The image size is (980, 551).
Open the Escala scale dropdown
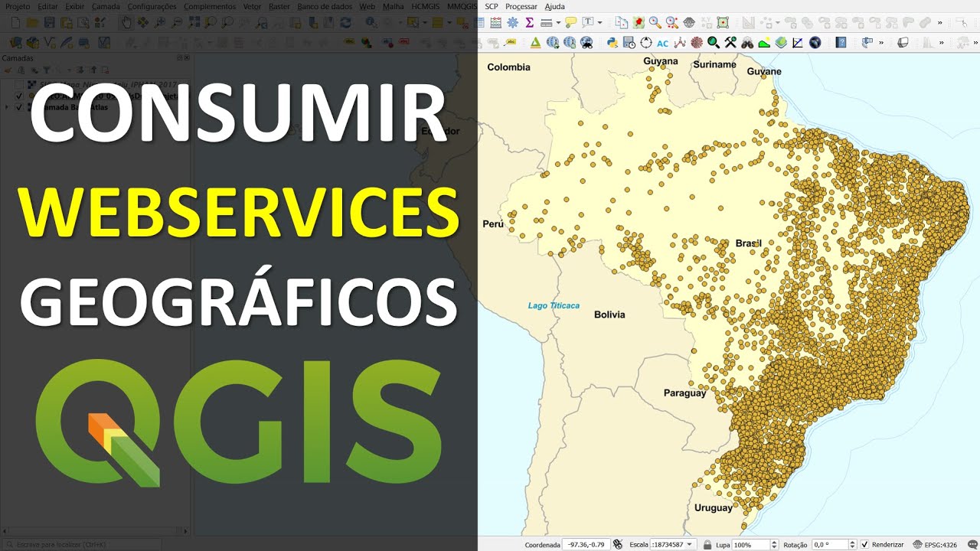689,544
